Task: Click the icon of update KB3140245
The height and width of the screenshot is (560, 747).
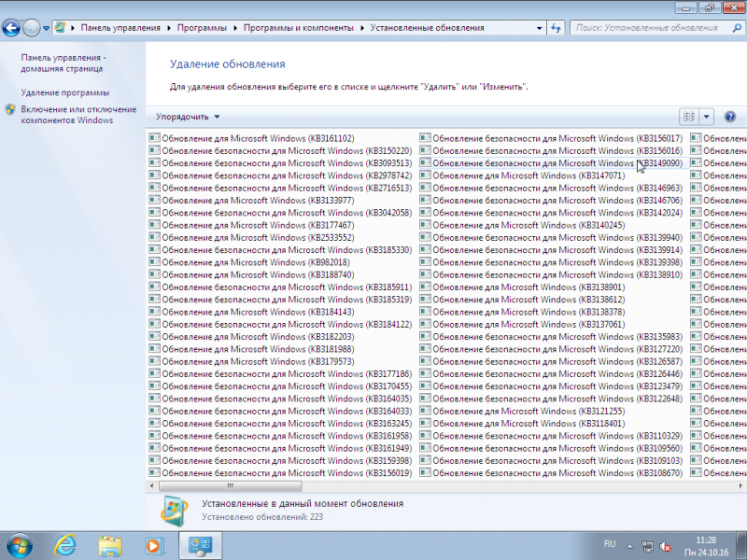Action: pyautogui.click(x=425, y=225)
